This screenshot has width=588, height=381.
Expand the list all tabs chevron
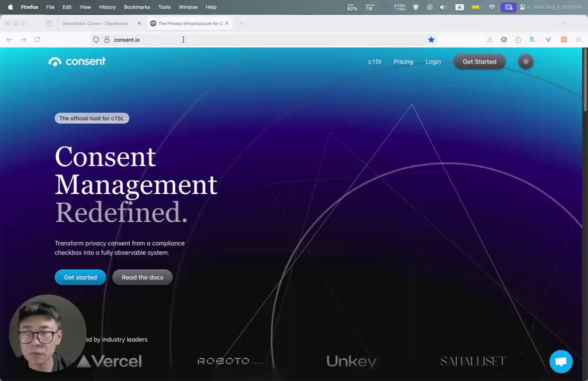click(x=564, y=23)
